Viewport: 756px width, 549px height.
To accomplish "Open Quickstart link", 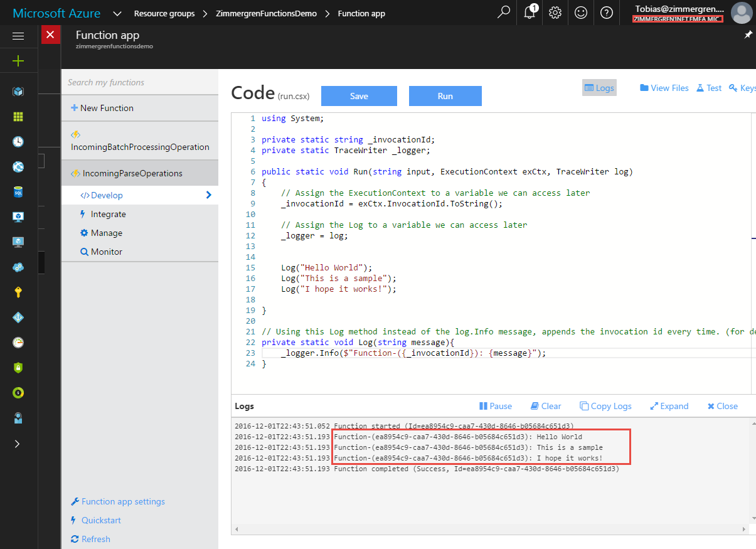I will [x=96, y=520].
